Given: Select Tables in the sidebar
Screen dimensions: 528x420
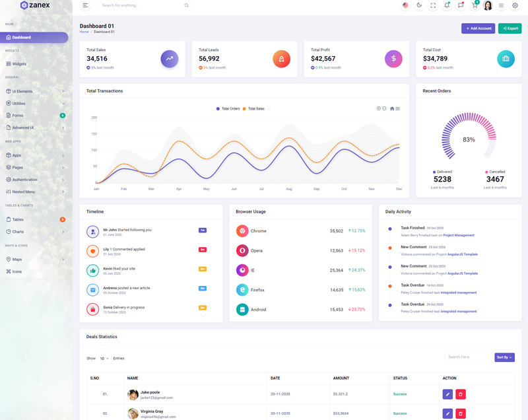Looking at the screenshot, I should pos(18,219).
